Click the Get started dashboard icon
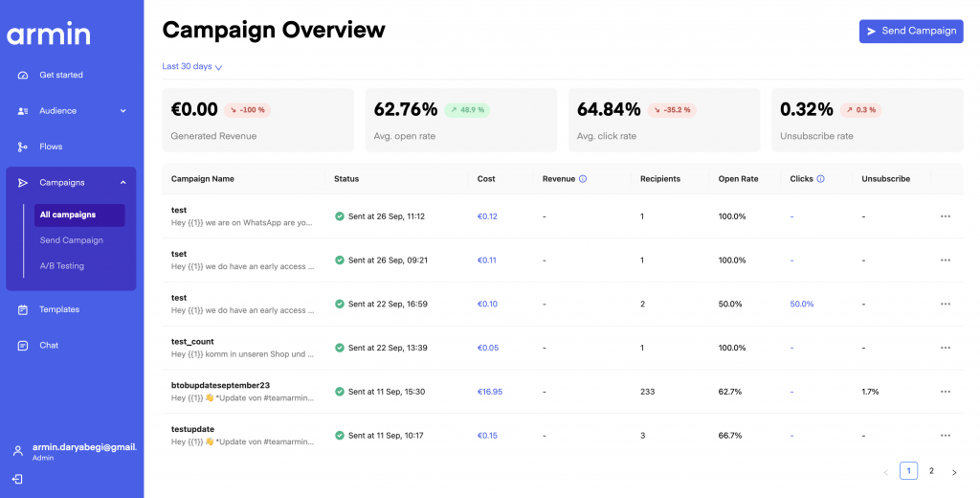This screenshot has height=498, width=980. [22, 75]
